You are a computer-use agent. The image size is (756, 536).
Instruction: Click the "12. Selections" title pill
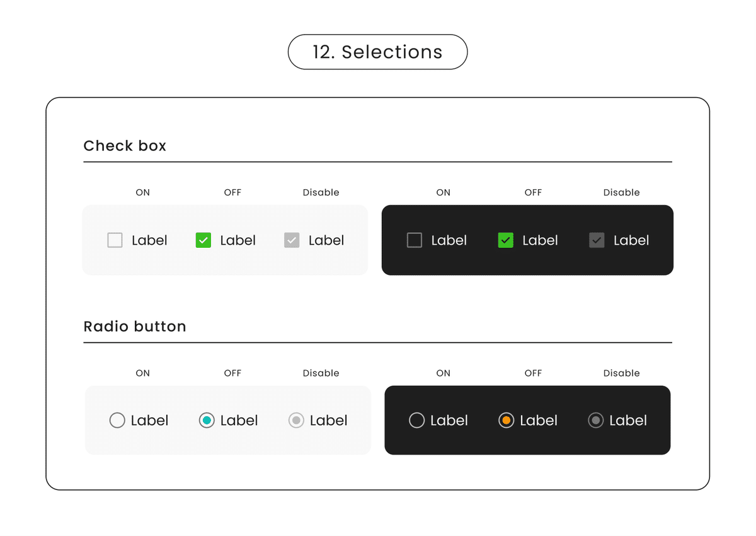[x=377, y=52]
